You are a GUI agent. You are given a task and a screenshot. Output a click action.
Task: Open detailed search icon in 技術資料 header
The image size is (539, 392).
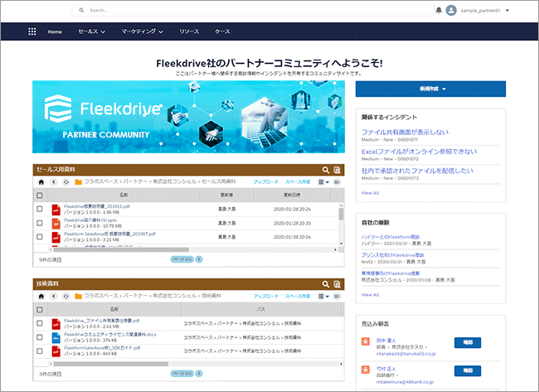pyautogui.click(x=337, y=284)
